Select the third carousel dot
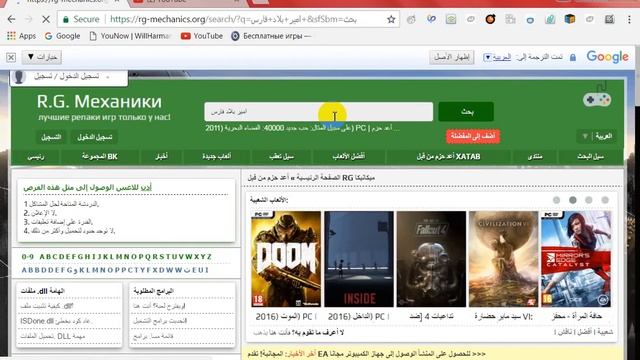The width and height of the screenshot is (640, 360). pos(589,200)
